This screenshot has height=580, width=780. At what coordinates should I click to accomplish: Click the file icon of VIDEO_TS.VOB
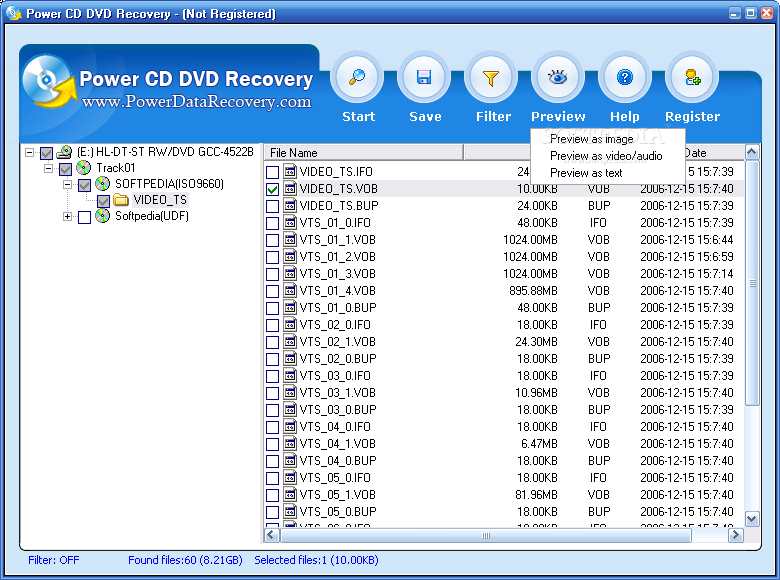click(x=290, y=189)
